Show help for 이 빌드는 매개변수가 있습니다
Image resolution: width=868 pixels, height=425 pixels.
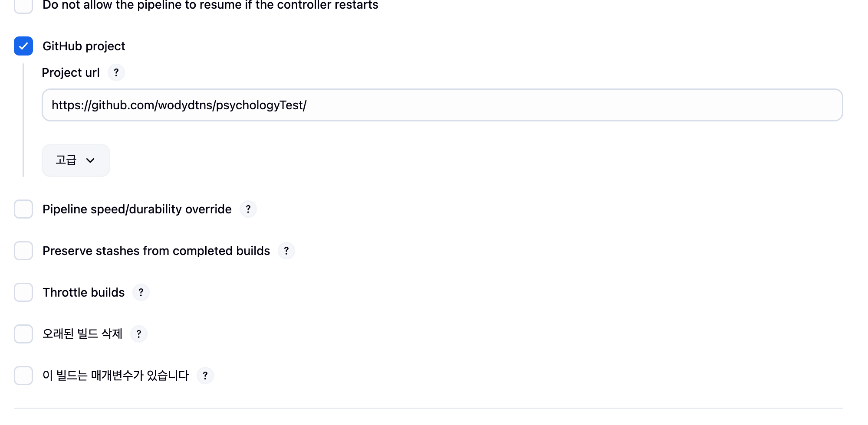pyautogui.click(x=205, y=376)
